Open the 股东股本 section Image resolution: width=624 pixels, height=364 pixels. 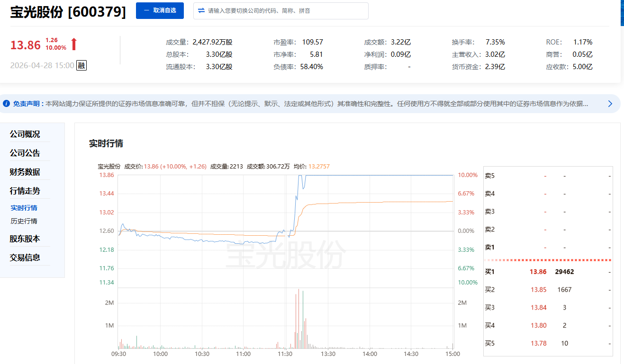pos(25,239)
